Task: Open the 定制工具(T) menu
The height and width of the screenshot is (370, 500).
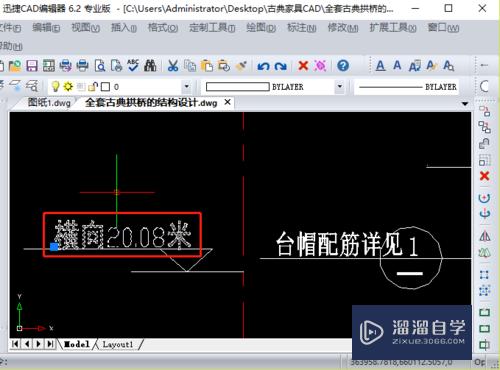Action: pyautogui.click(x=212, y=28)
